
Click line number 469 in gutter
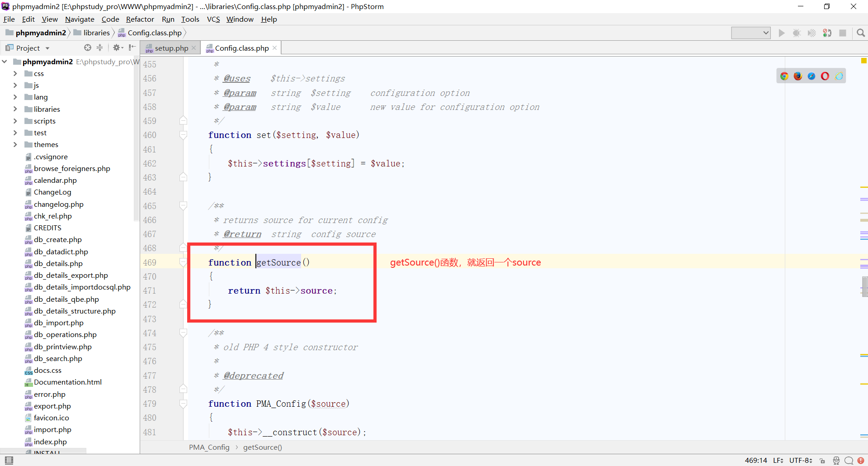[150, 262]
